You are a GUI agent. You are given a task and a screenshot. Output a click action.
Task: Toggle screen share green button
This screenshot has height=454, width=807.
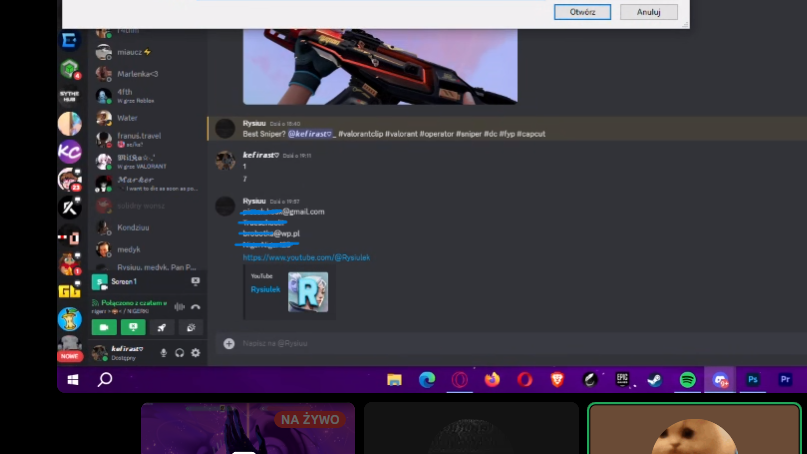tap(132, 327)
